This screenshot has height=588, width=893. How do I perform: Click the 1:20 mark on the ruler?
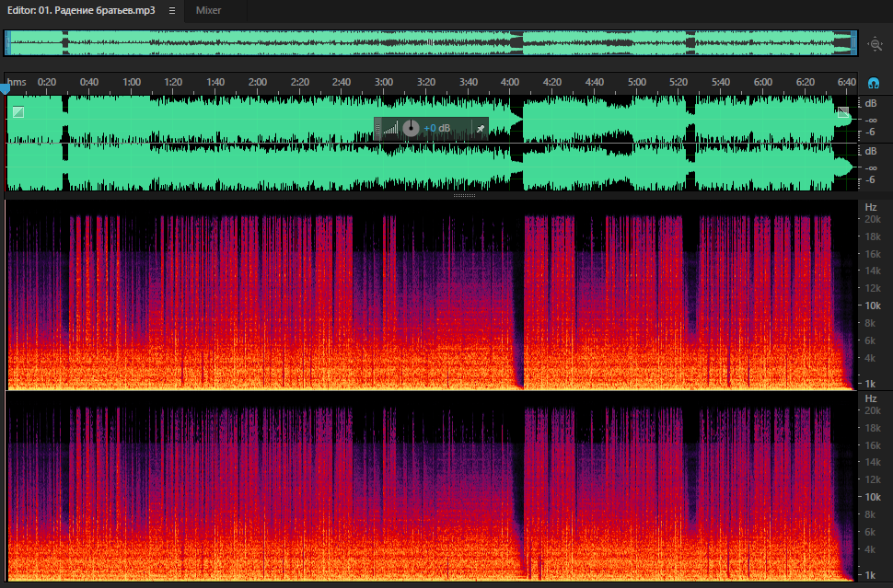point(173,82)
